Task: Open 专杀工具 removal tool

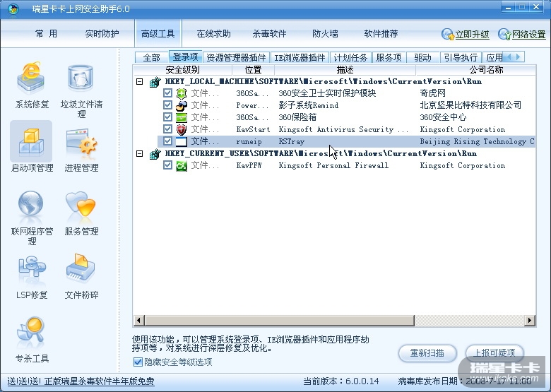Action: pyautogui.click(x=31, y=340)
